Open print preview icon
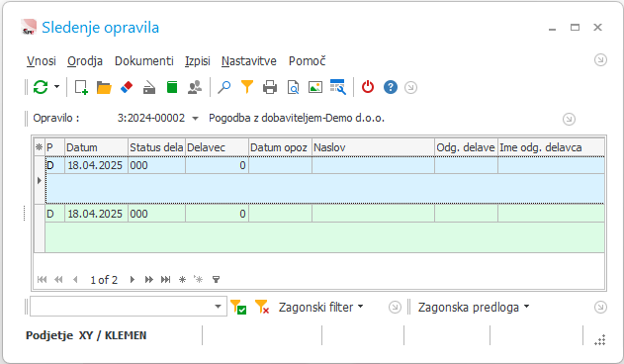 [293, 87]
